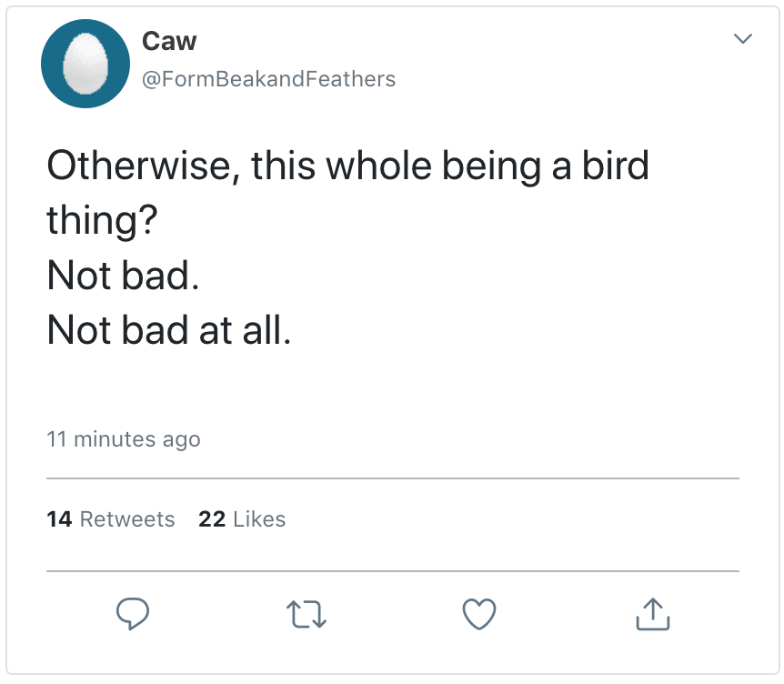Click the 'thing?' text line
This screenshot has width=784, height=684.
(98, 221)
